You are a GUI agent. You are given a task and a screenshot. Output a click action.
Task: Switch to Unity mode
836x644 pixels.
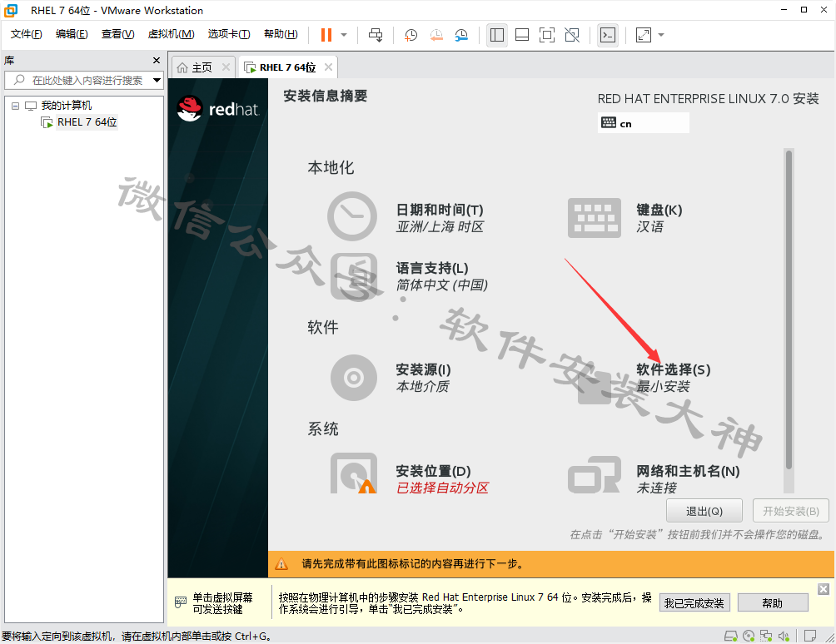tap(572, 35)
